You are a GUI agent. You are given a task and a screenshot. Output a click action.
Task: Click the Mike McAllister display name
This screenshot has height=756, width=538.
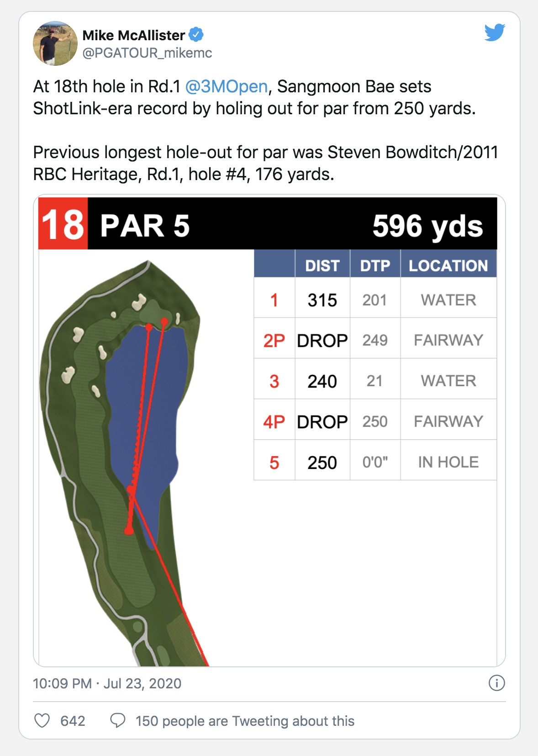tap(133, 35)
